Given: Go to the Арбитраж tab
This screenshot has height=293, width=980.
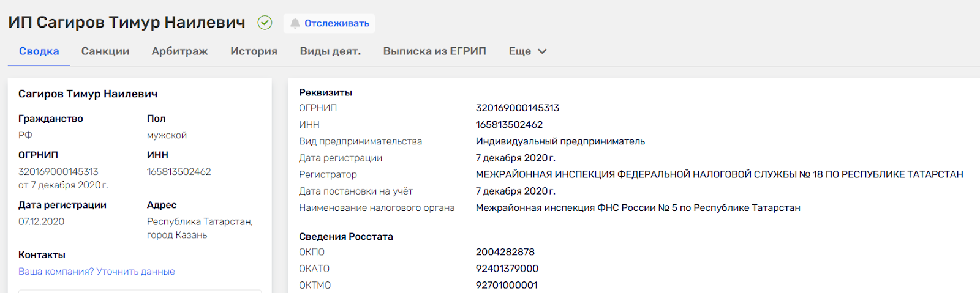Looking at the screenshot, I should pos(179,51).
